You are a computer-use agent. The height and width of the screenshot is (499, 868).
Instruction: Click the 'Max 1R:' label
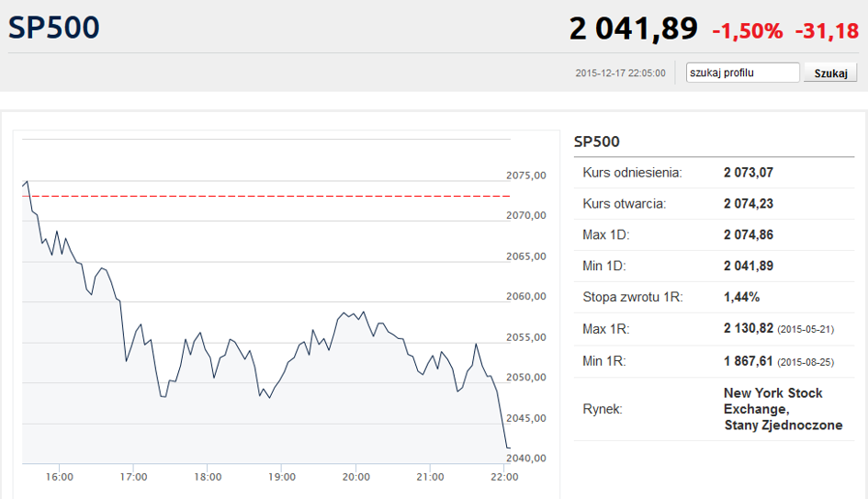(x=606, y=329)
